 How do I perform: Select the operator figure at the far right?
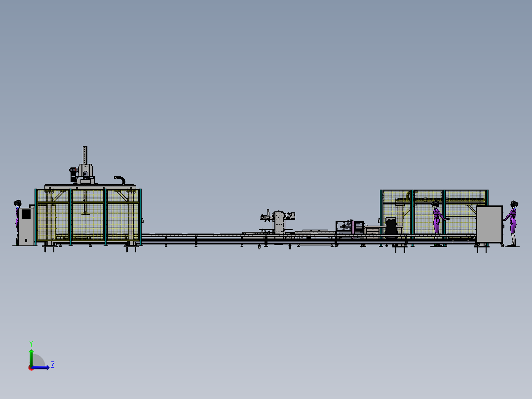(512, 223)
